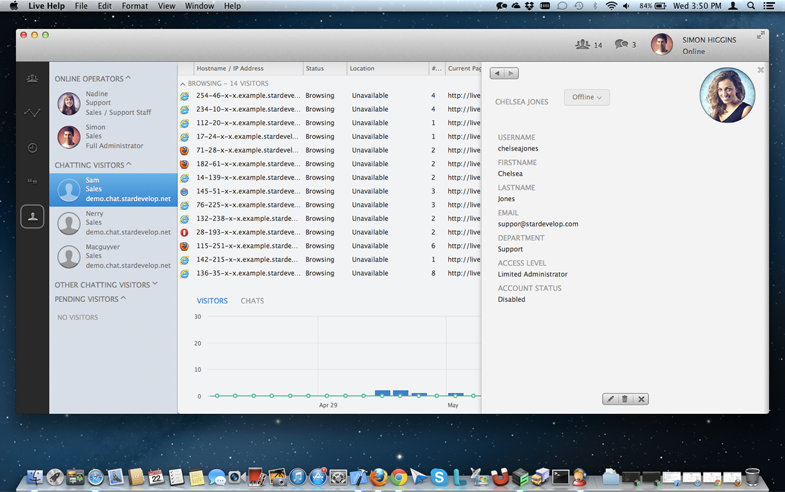This screenshot has height=492, width=785.
Task: Open Google Chrome from the Dock
Action: click(399, 477)
